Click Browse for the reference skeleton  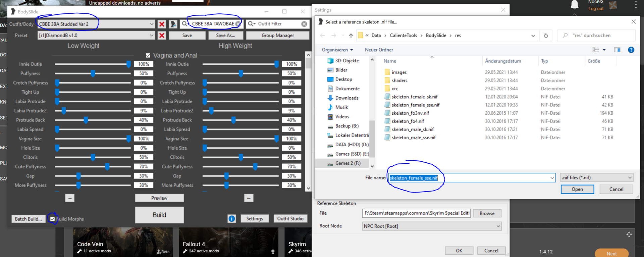click(x=487, y=213)
